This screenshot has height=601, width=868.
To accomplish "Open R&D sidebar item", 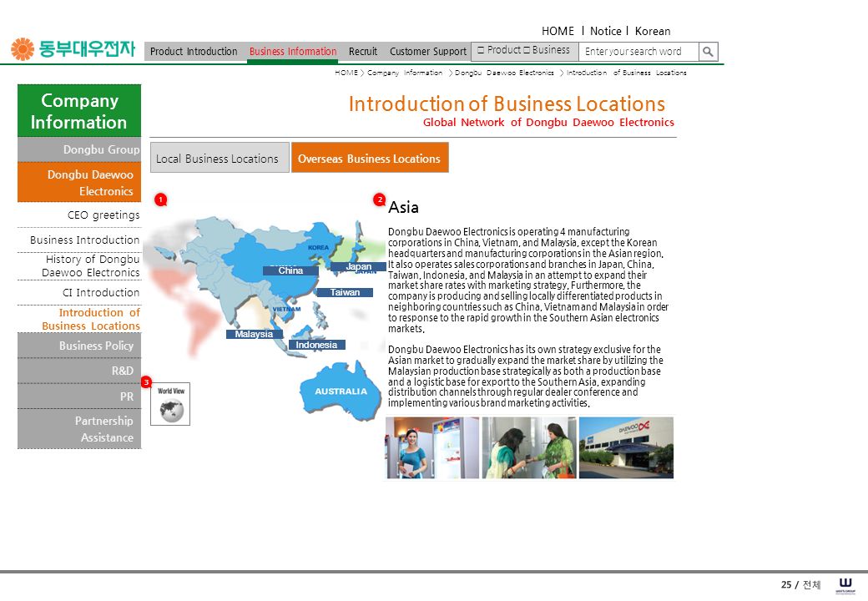I will 80,371.
